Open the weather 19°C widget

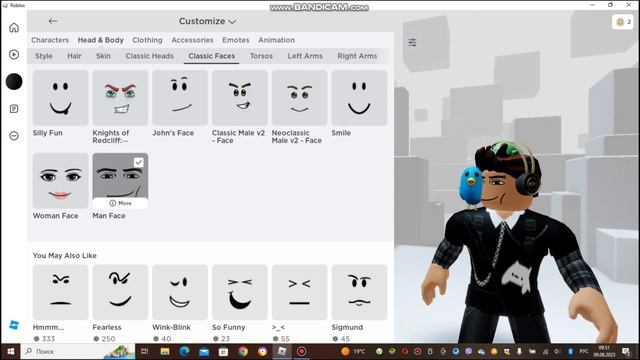353,351
